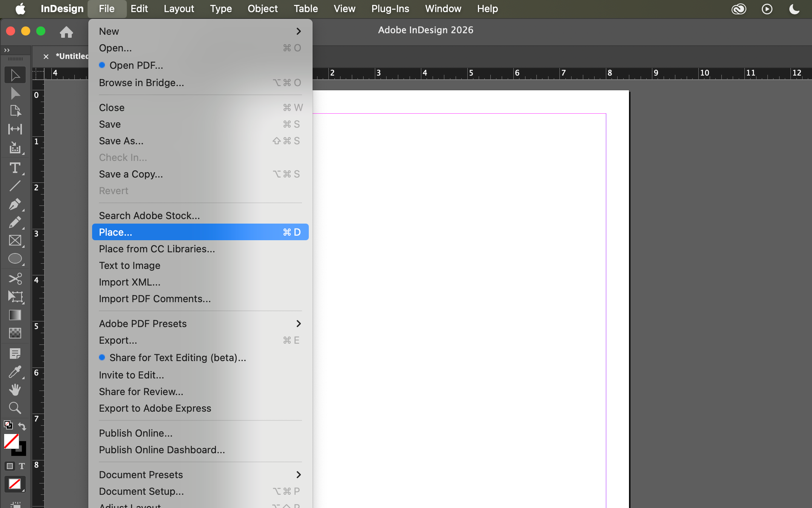
Task: Select the Type tool in toolbar
Action: [x=15, y=168]
